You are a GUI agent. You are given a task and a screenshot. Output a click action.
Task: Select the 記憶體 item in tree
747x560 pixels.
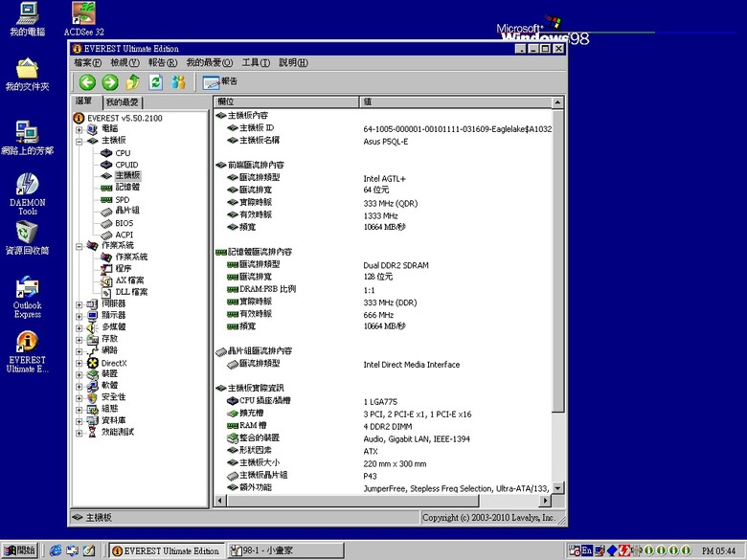pos(127,188)
